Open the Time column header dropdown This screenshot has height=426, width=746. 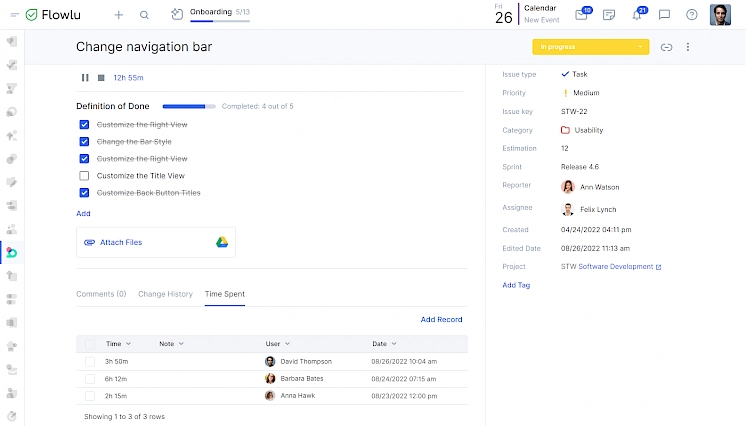[x=128, y=344]
